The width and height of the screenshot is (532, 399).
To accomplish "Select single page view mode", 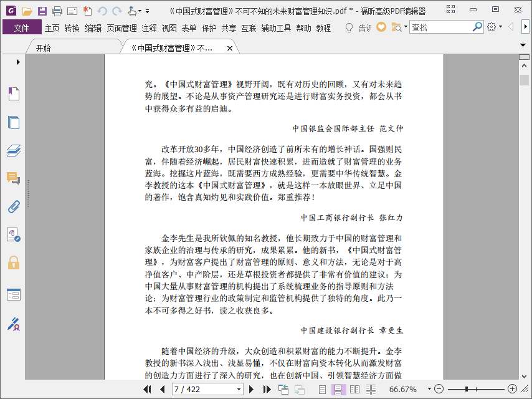I will pyautogui.click(x=322, y=389).
